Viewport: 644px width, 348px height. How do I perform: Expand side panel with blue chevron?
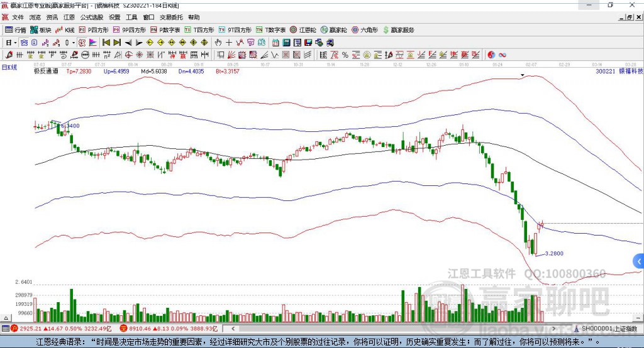click(638, 261)
